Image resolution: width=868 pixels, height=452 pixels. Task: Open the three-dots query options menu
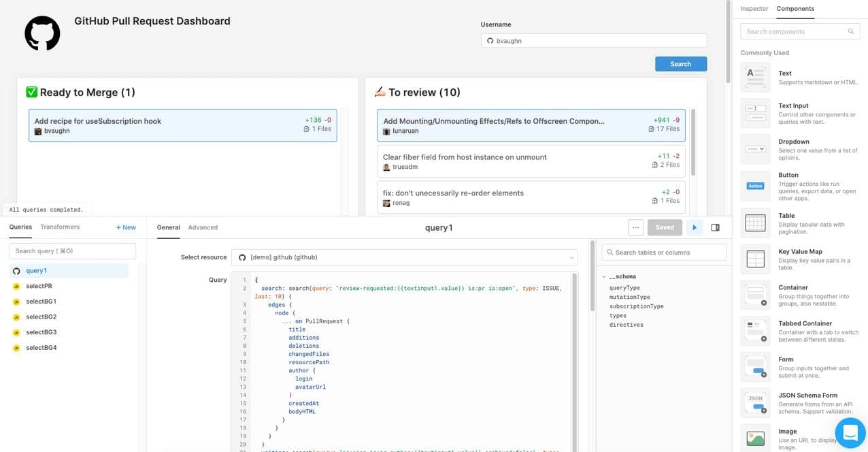(x=635, y=227)
